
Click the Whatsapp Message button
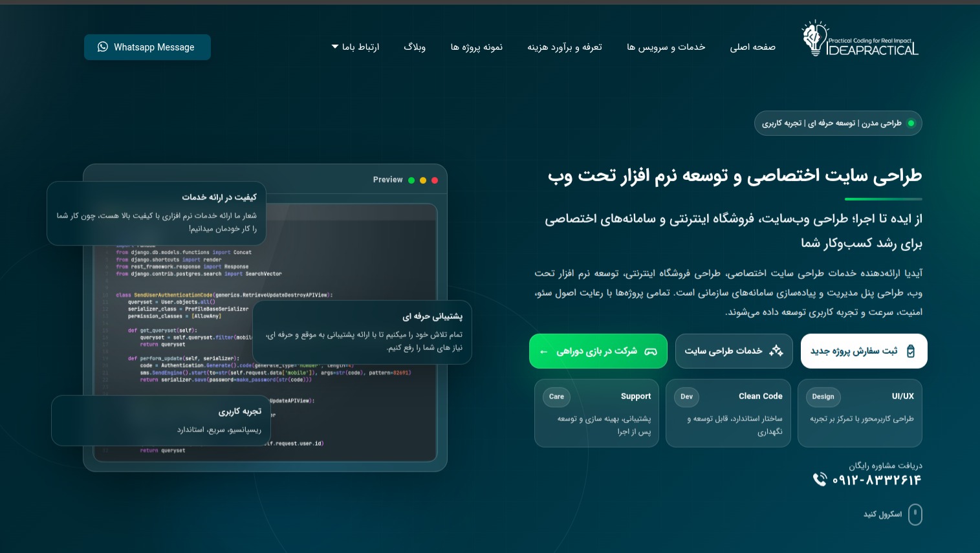coord(147,47)
